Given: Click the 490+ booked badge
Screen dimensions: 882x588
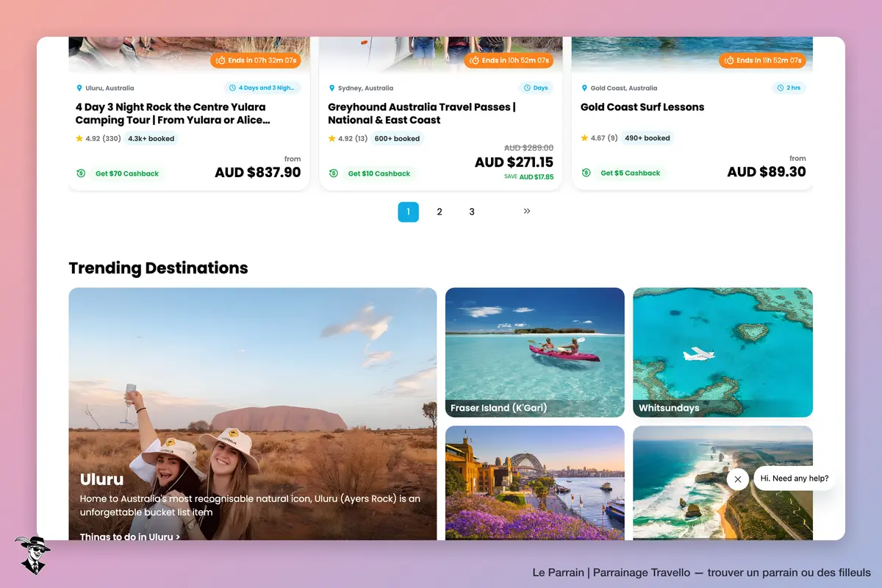Looking at the screenshot, I should pyautogui.click(x=648, y=137).
